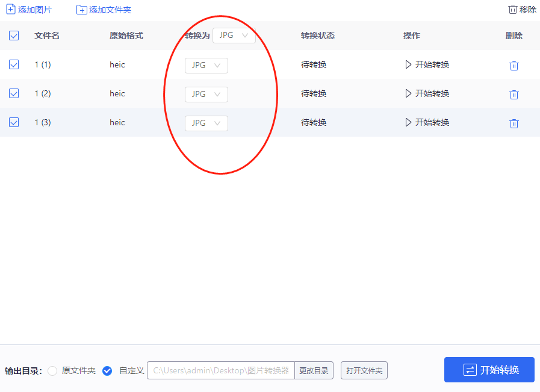Viewport: 540px width, 392px height.
Task: Click file name 1 (3)
Action: 43,122
